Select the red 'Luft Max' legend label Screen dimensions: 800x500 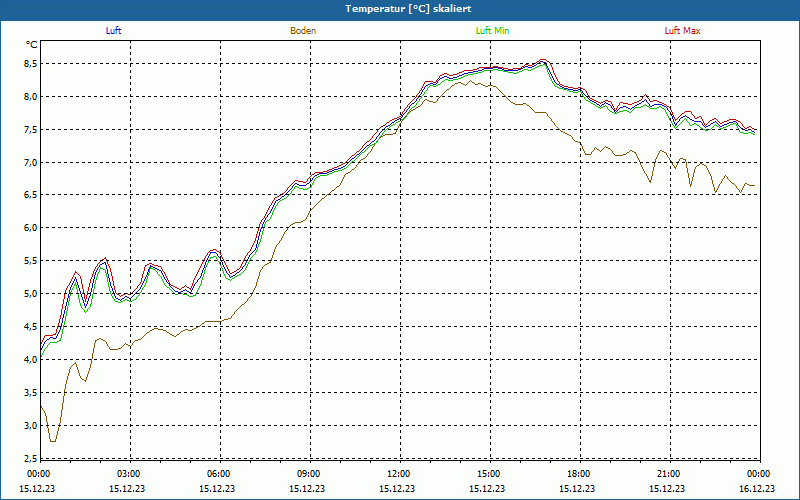coord(682,31)
